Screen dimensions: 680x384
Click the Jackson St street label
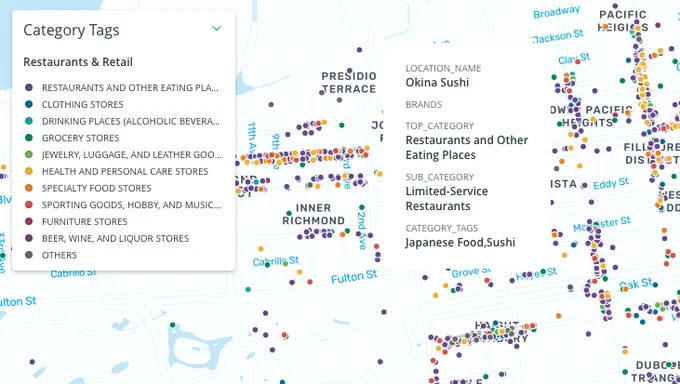coord(559,36)
